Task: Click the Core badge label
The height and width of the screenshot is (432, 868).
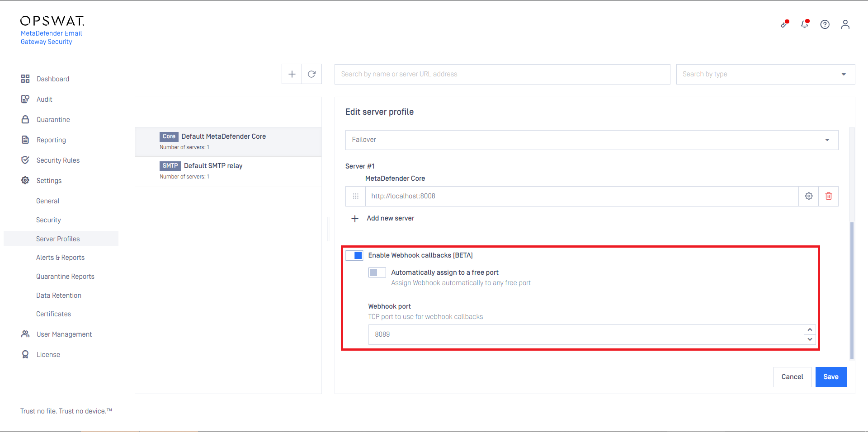Action: (x=169, y=136)
